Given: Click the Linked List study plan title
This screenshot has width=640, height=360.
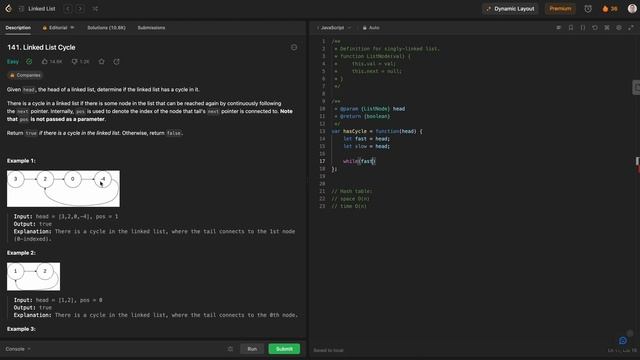Looking at the screenshot, I should click(42, 9).
